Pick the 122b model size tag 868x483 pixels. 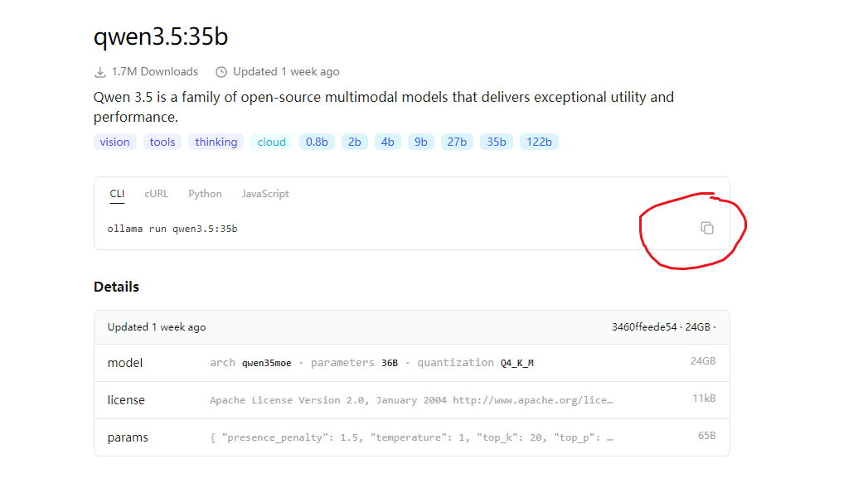539,142
